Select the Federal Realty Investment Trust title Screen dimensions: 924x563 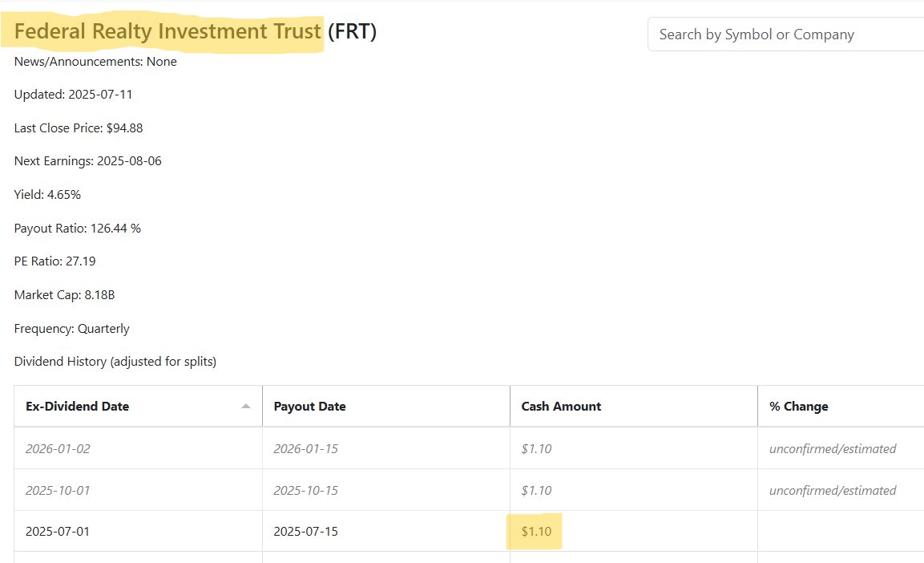(167, 31)
